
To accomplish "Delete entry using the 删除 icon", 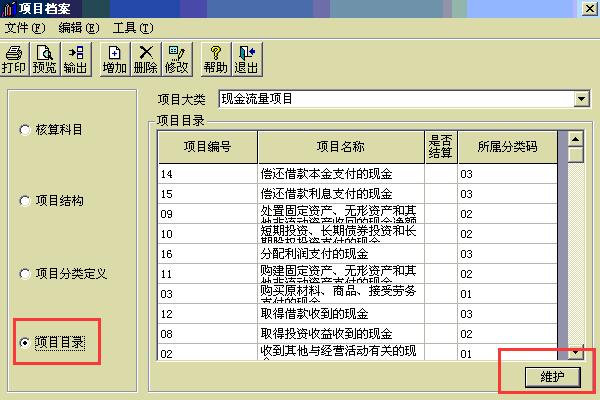I will pyautogui.click(x=146, y=59).
